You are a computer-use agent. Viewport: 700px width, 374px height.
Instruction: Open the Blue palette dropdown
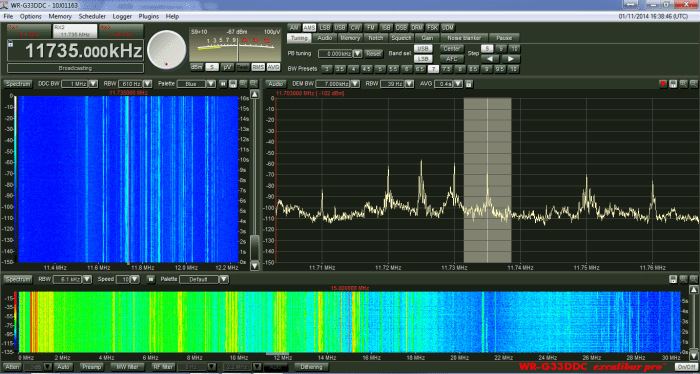tap(210, 84)
